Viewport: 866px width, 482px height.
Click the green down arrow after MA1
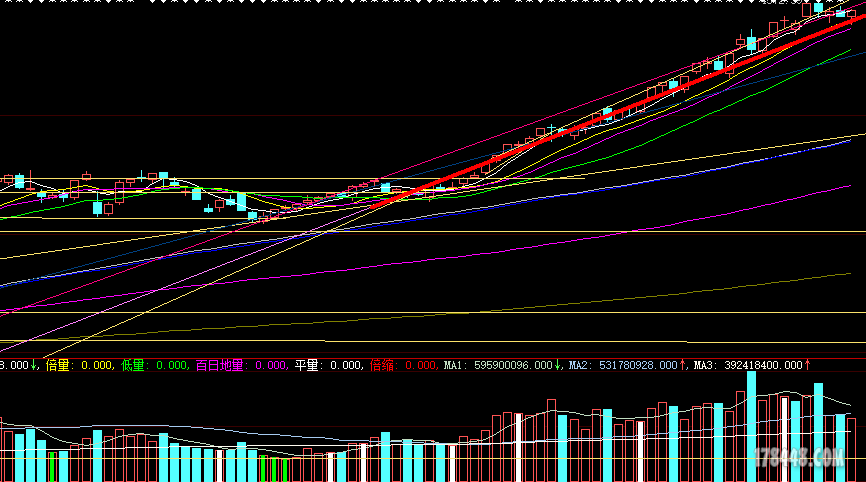557,365
